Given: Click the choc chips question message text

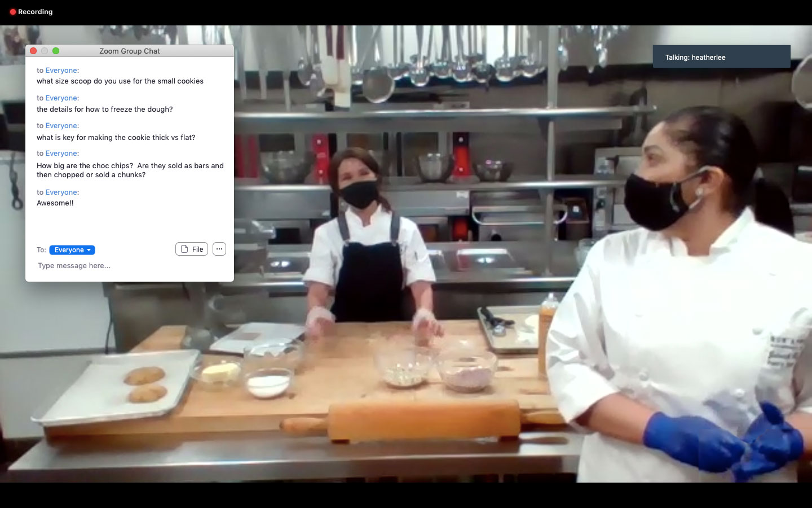Looking at the screenshot, I should (130, 170).
